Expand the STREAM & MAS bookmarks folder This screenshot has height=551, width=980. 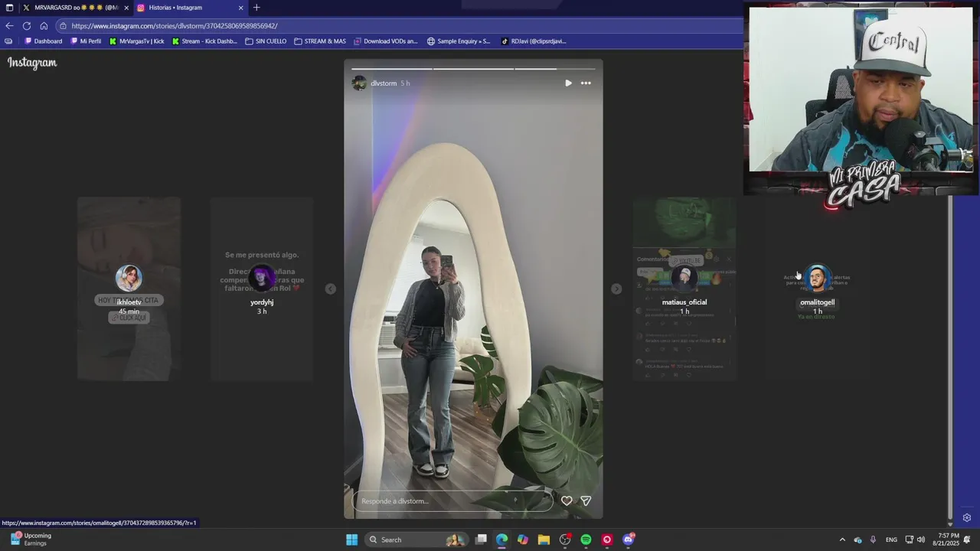point(320,41)
